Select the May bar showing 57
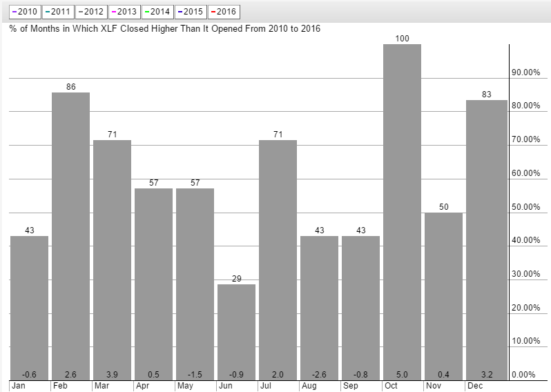The image size is (551, 392). (195, 284)
